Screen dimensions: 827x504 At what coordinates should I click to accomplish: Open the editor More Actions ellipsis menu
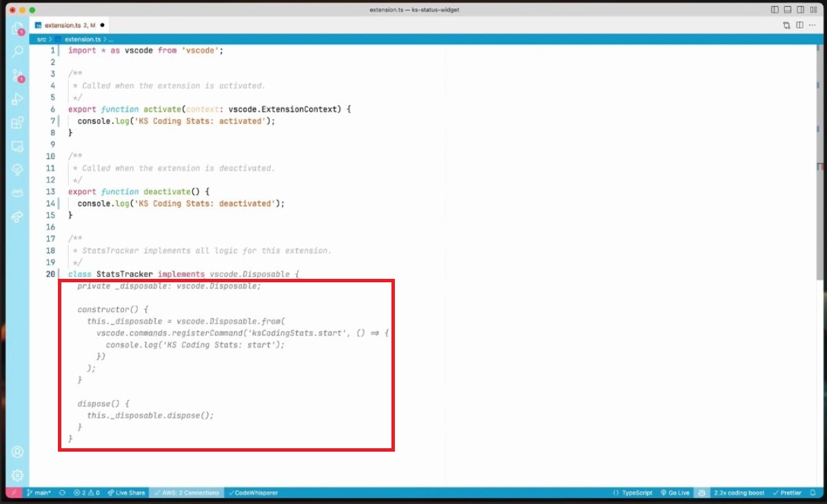813,25
